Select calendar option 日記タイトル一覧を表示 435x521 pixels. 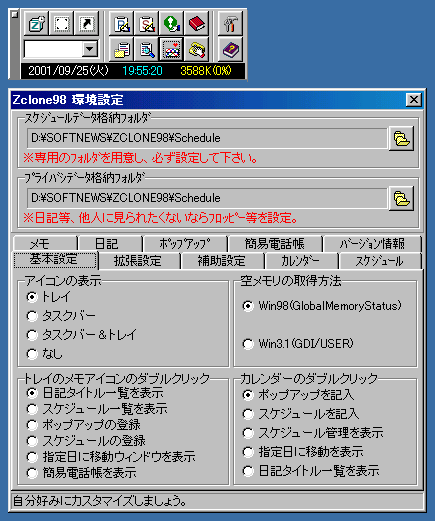tap(311, 471)
